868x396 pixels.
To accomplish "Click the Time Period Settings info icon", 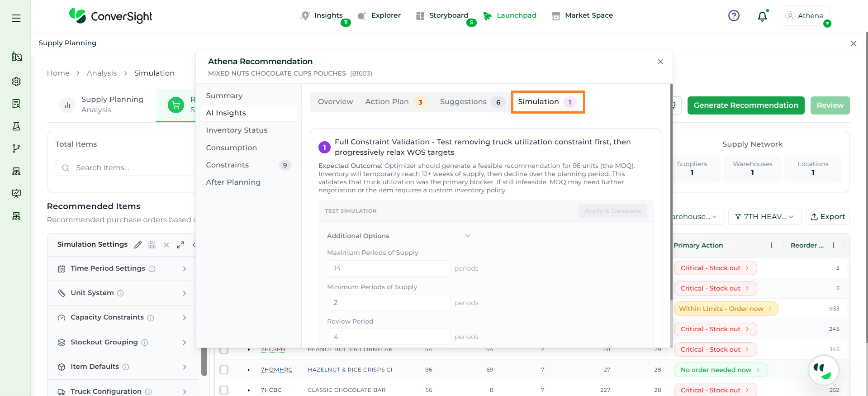I will [x=152, y=269].
